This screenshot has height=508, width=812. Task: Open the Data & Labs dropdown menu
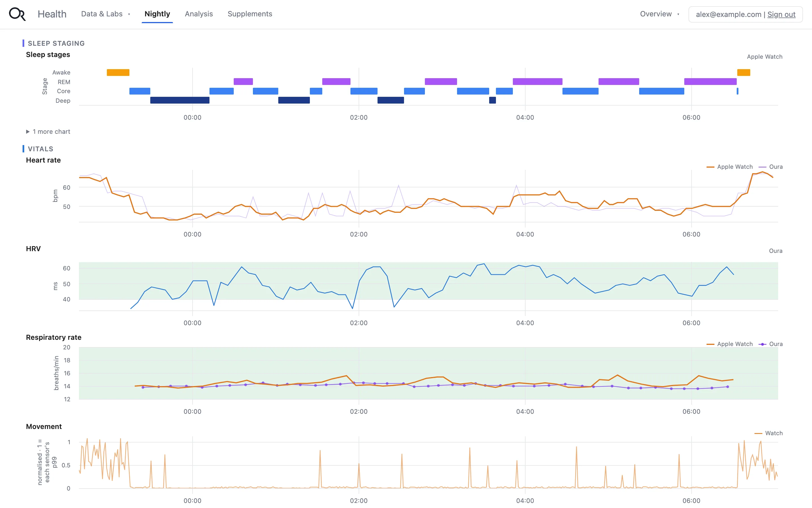pyautogui.click(x=105, y=14)
